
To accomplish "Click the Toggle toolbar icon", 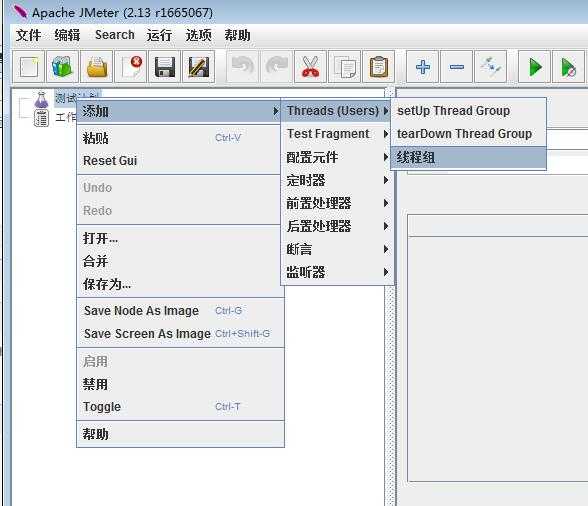I will tap(490, 67).
